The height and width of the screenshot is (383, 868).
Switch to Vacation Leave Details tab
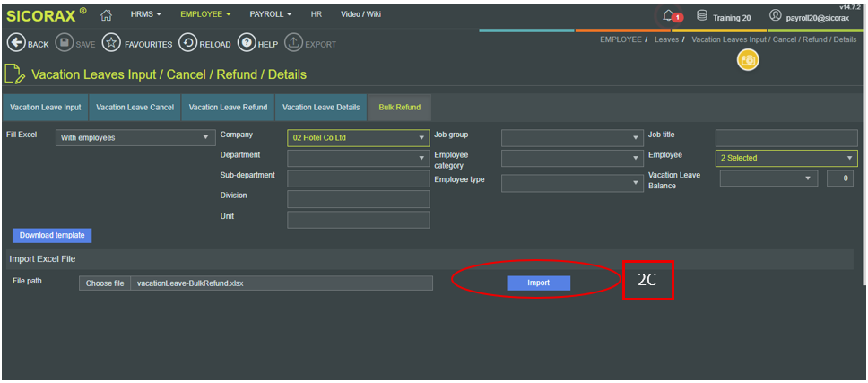coord(321,108)
